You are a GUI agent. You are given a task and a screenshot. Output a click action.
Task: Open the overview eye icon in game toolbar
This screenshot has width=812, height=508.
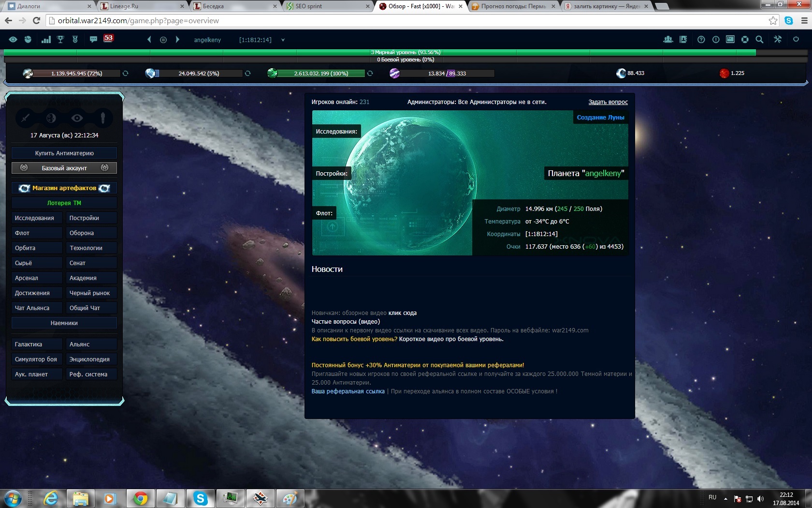(13, 40)
